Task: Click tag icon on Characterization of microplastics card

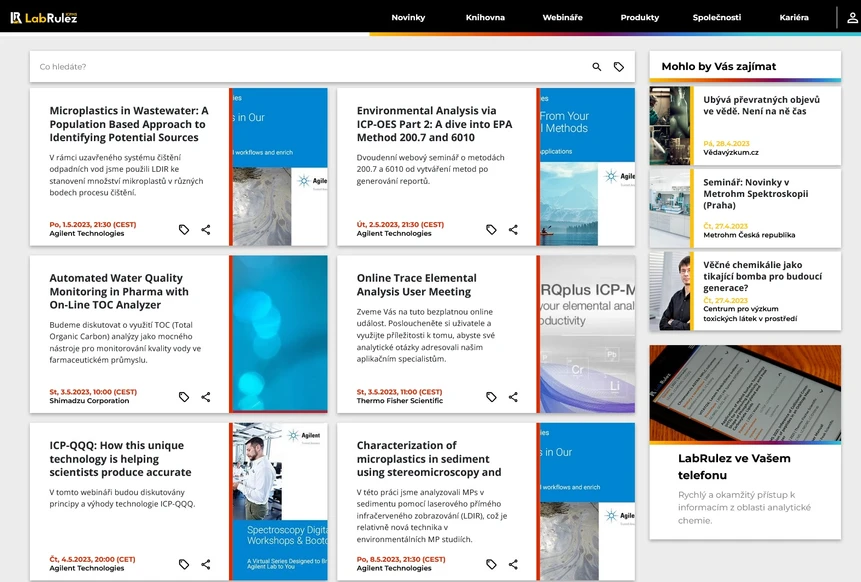Action: [x=491, y=564]
